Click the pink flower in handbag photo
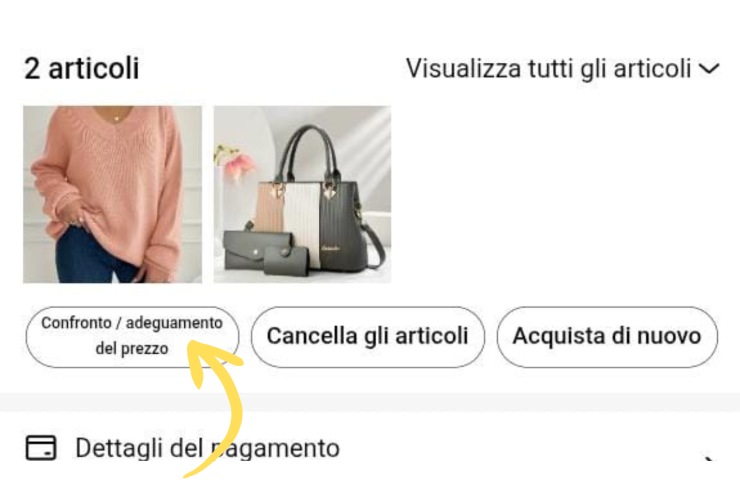 point(238,165)
